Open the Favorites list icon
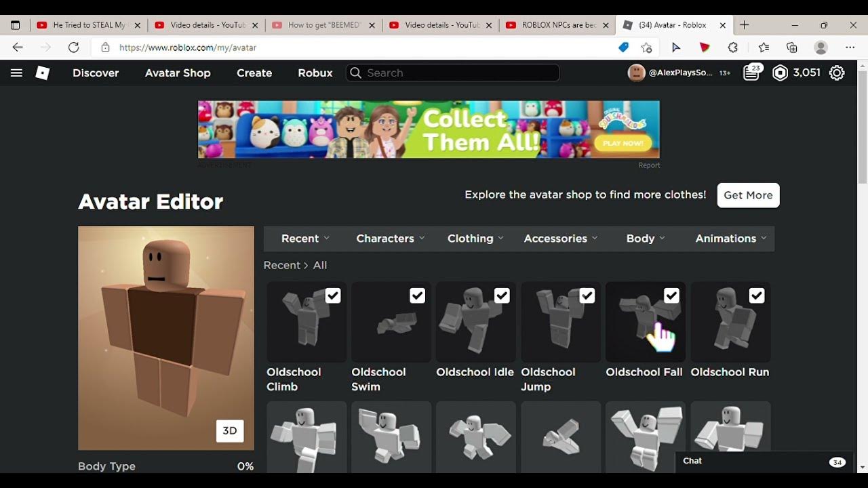 [764, 47]
